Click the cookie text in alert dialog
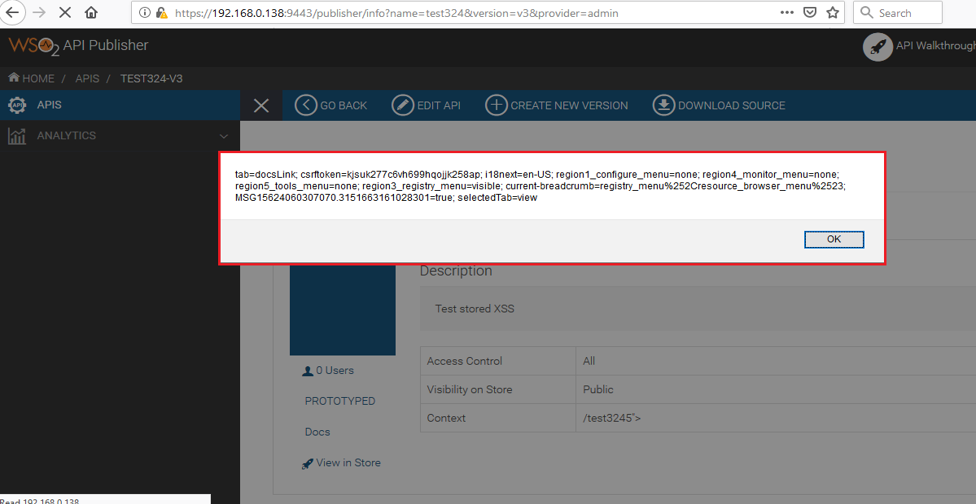This screenshot has height=504, width=976. click(540, 186)
